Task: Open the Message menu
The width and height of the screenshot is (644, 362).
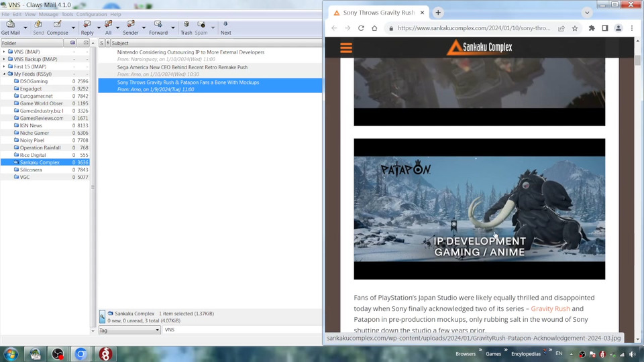Action: tap(48, 14)
